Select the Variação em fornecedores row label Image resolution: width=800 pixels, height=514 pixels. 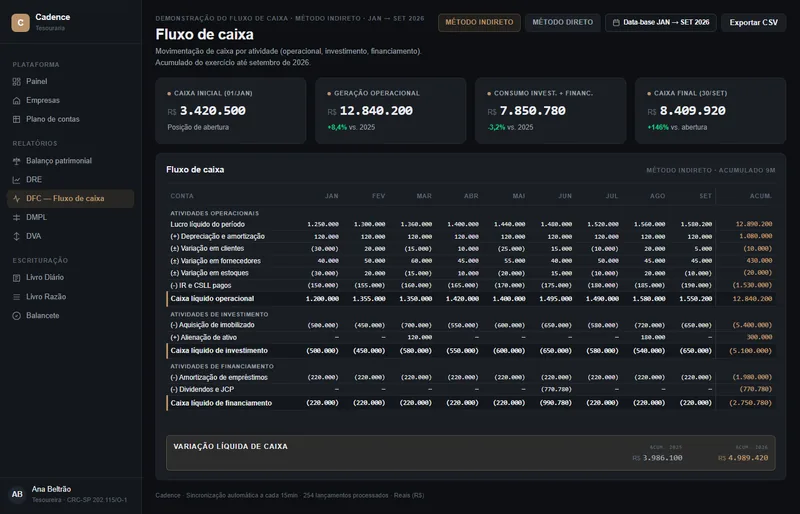(215, 261)
